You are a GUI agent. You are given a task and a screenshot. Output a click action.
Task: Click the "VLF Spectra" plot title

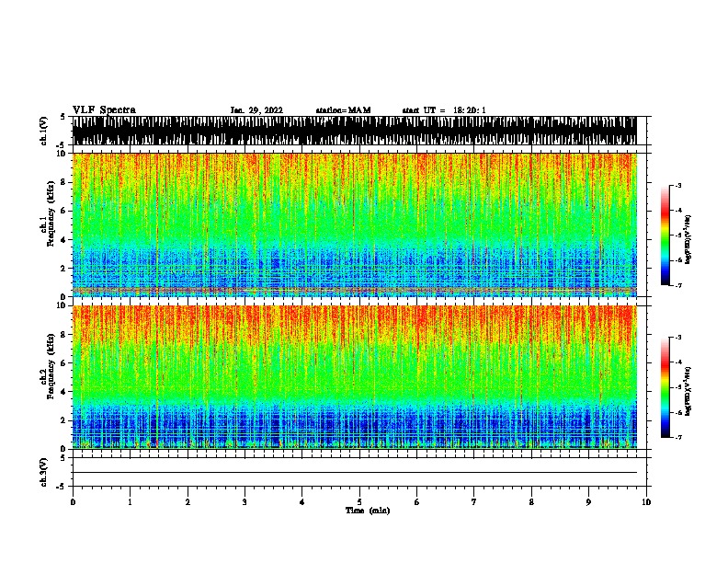coord(105,110)
